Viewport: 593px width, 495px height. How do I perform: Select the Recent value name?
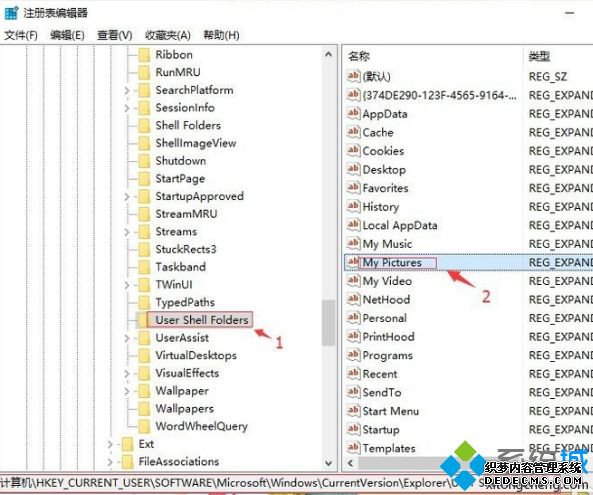(x=380, y=374)
